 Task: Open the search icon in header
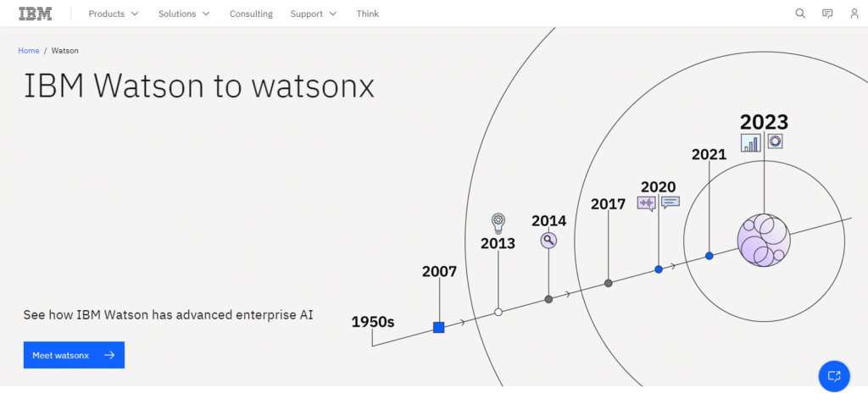point(800,14)
